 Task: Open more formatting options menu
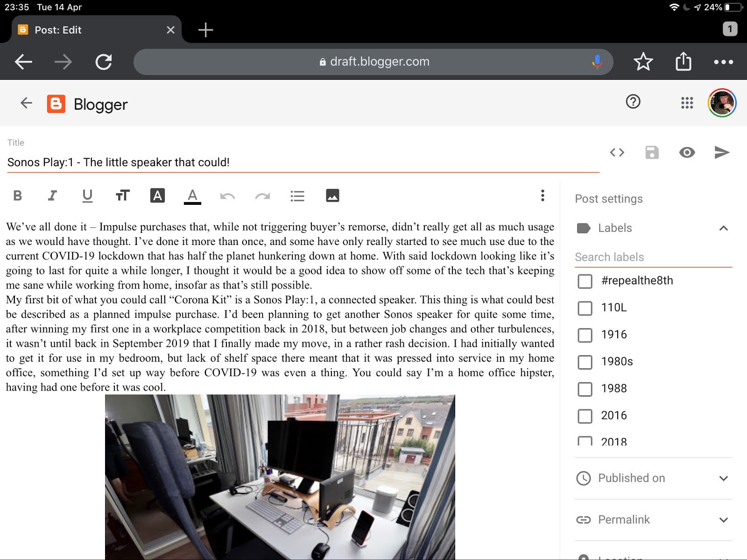[x=543, y=196]
